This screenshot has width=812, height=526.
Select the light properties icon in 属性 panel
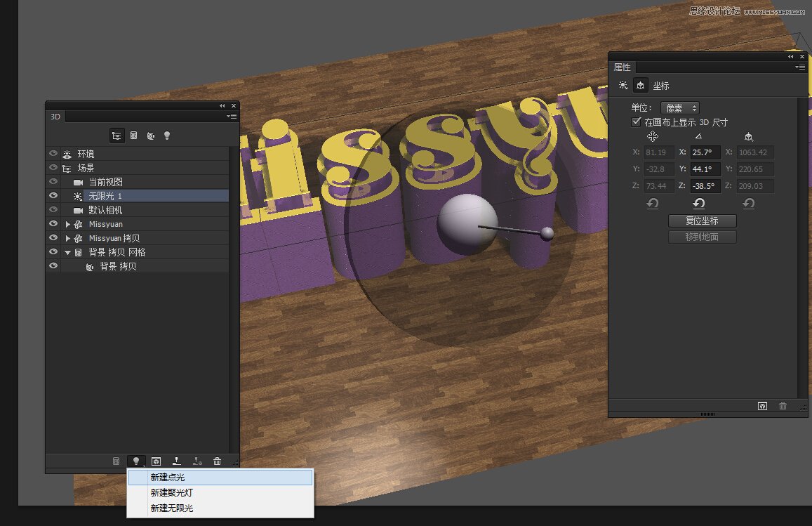click(x=622, y=85)
